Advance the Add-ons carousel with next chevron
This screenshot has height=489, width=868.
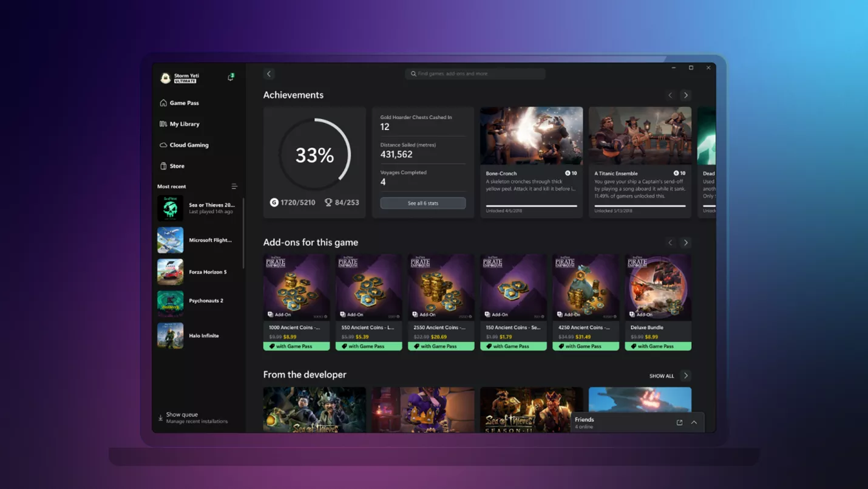pos(686,242)
